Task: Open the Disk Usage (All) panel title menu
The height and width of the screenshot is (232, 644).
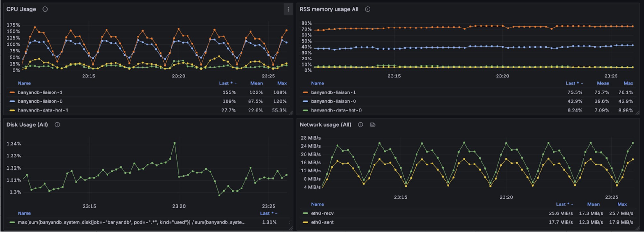Action: 27,125
